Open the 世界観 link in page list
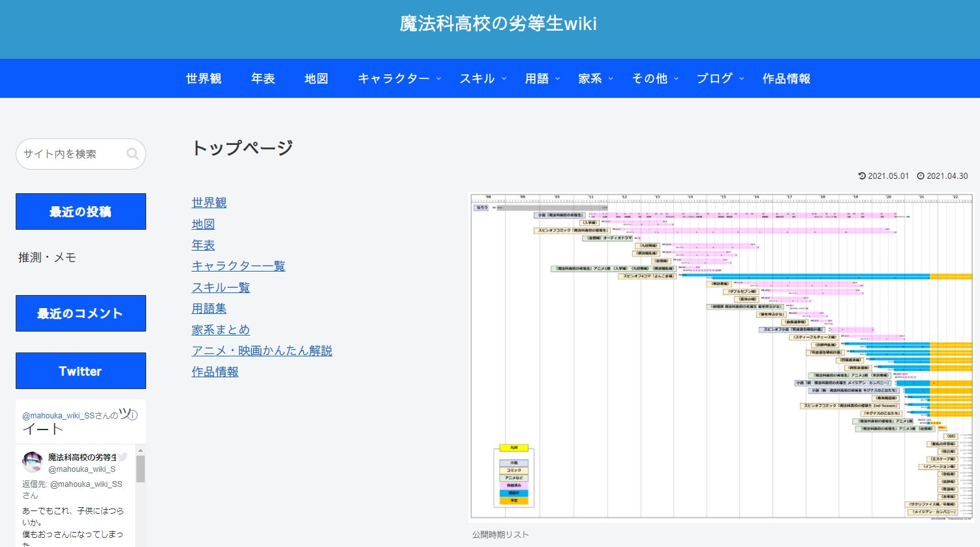 click(209, 203)
